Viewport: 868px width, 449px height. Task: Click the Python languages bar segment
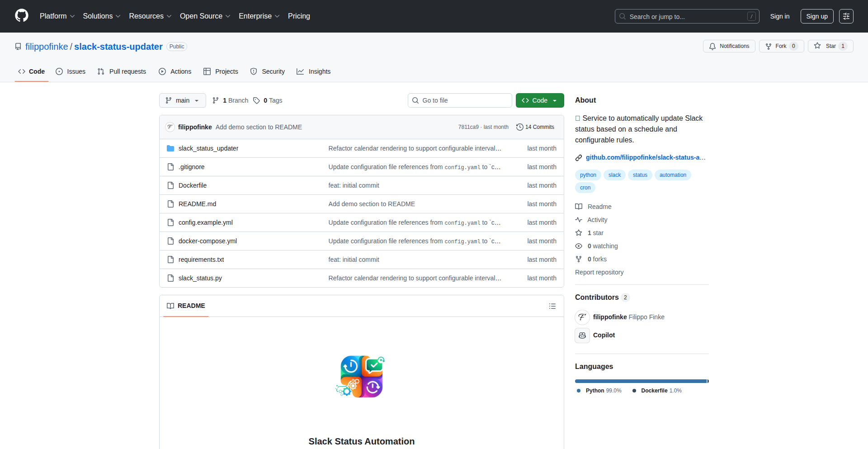(x=640, y=381)
